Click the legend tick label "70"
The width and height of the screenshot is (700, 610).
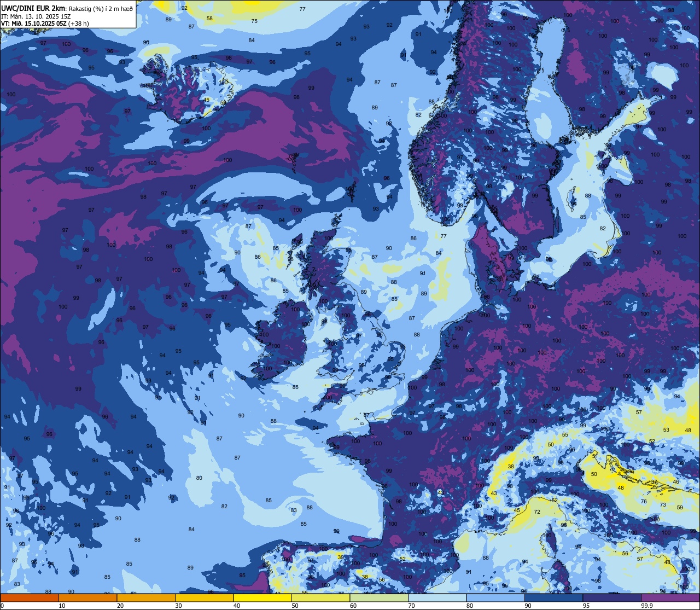coord(411,606)
